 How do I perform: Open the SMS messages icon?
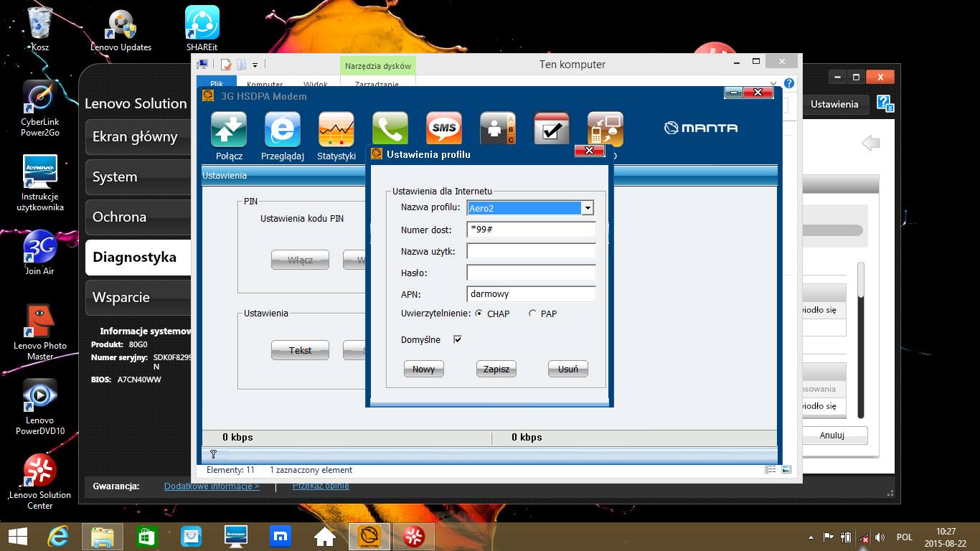click(444, 129)
